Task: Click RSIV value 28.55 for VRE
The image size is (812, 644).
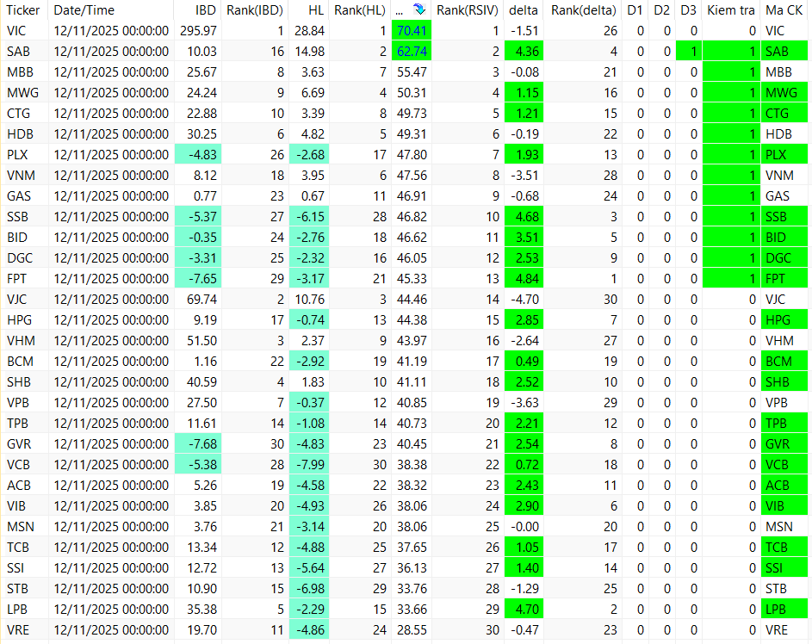Action: tap(412, 630)
